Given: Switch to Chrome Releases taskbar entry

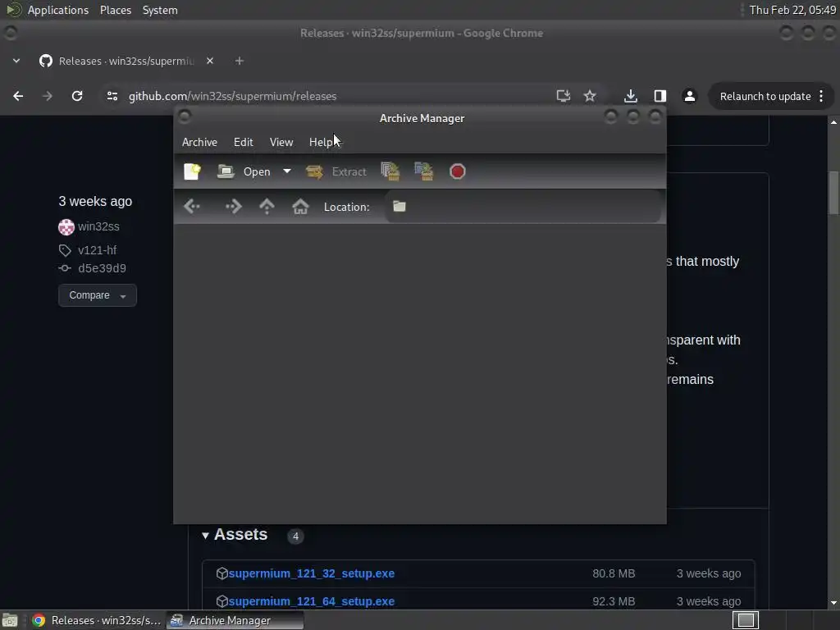Looking at the screenshot, I should click(97, 620).
